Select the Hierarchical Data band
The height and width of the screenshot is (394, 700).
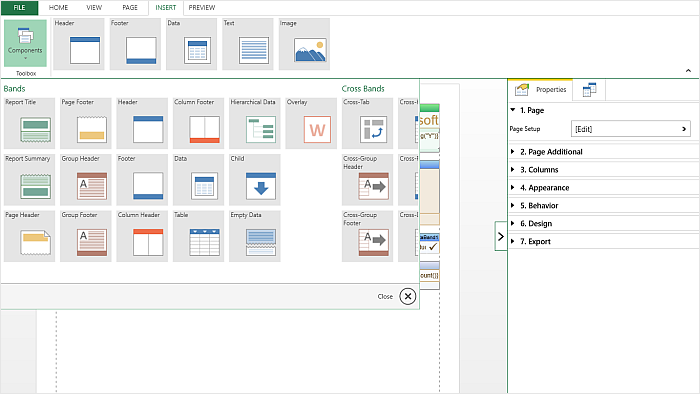[x=254, y=123]
